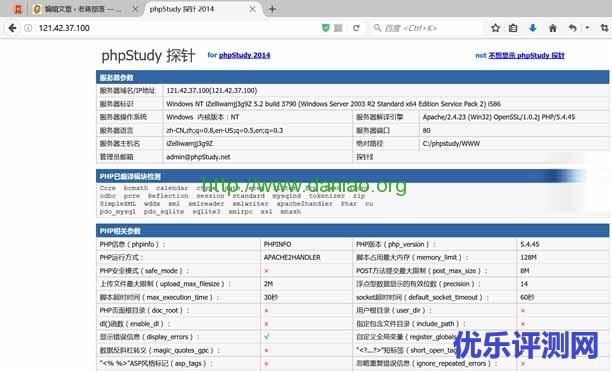
Task: Click the include_path label
Action: point(411,324)
